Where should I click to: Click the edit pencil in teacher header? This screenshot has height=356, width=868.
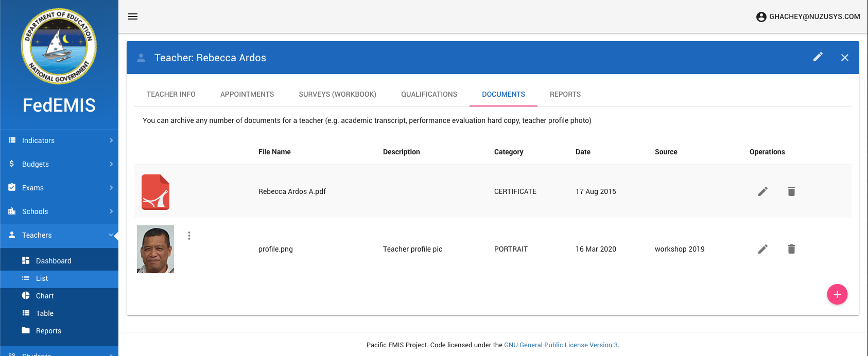818,57
